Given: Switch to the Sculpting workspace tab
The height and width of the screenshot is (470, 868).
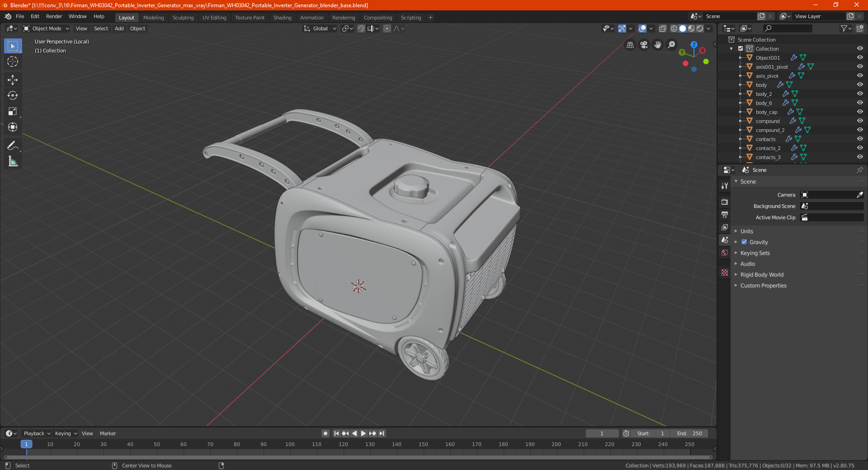Looking at the screenshot, I should (x=183, y=18).
